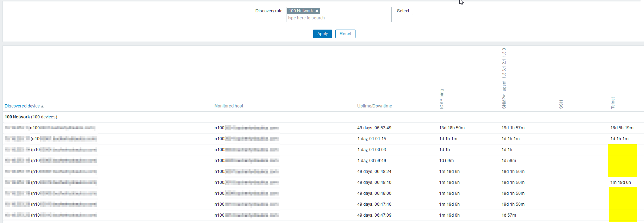644x223 pixels.
Task: Open monitored host in the 49 days, 06:48:00 row
Action: 247,193
